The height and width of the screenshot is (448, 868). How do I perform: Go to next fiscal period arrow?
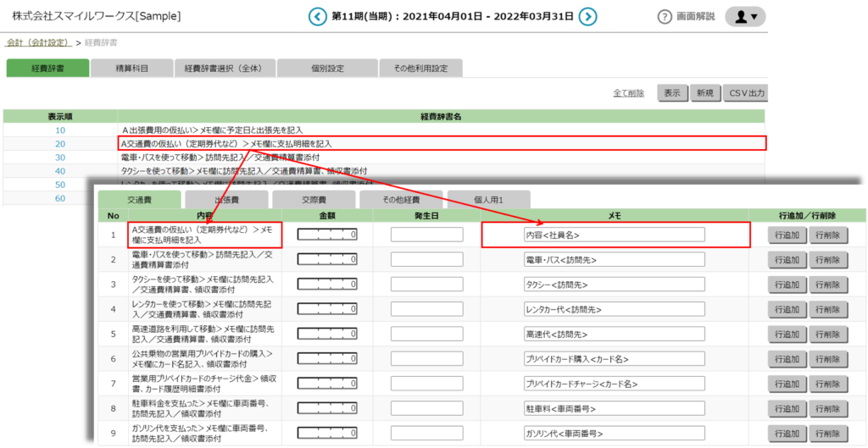click(588, 17)
